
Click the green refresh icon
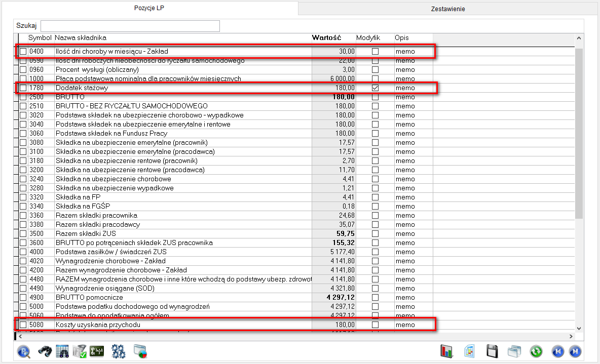click(x=537, y=351)
